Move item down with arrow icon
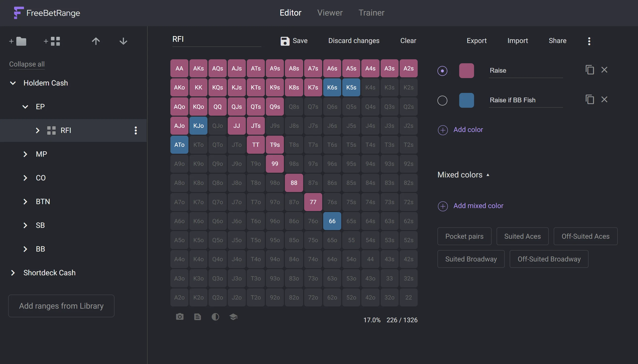638x364 pixels. click(123, 41)
